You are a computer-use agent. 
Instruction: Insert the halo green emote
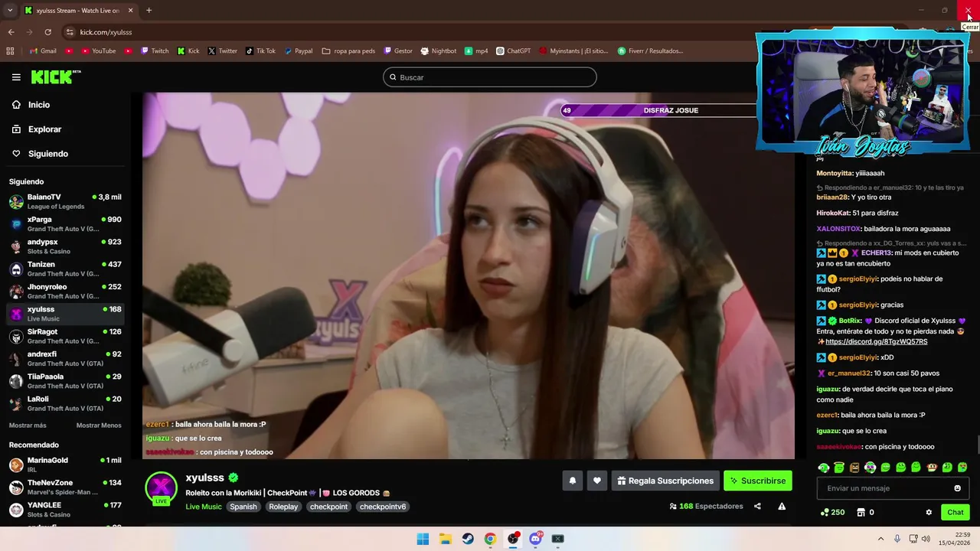[x=839, y=468]
